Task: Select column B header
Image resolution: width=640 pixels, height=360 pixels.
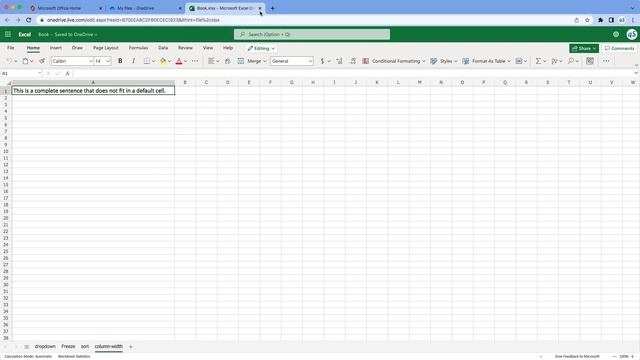Action: pos(185,82)
